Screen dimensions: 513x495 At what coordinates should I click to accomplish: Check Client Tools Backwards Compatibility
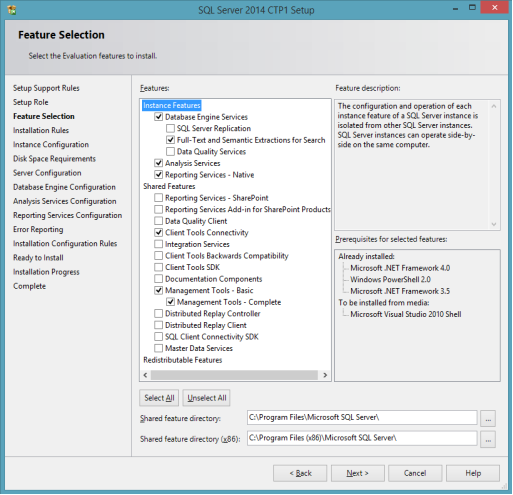(x=159, y=256)
